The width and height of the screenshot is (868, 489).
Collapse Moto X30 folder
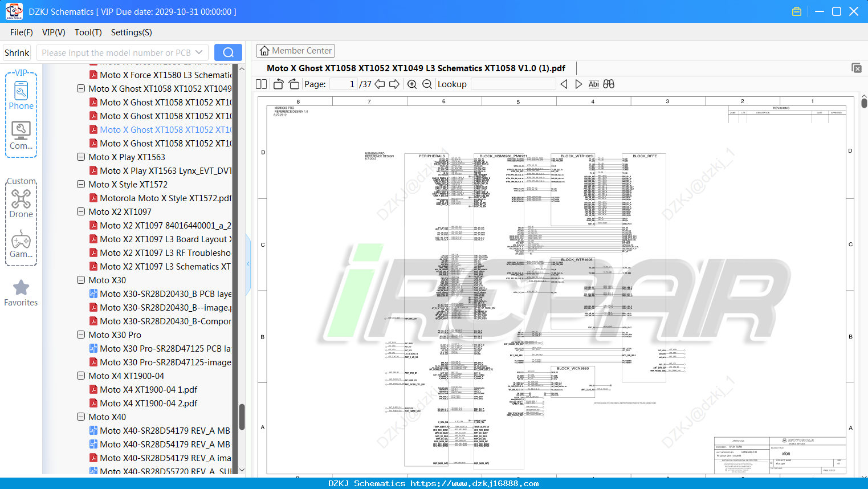tap(81, 280)
